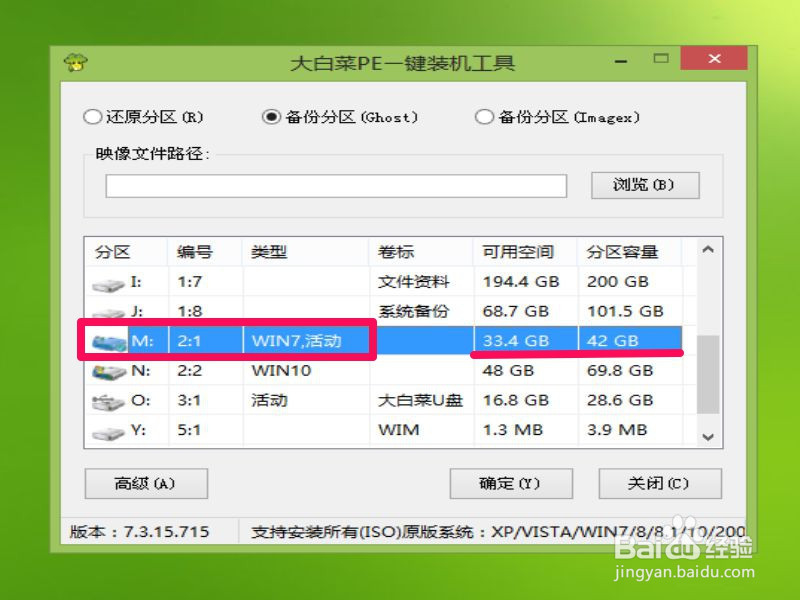The width and height of the screenshot is (800, 600).
Task: Click the 194.4 GB free space value
Action: (521, 282)
